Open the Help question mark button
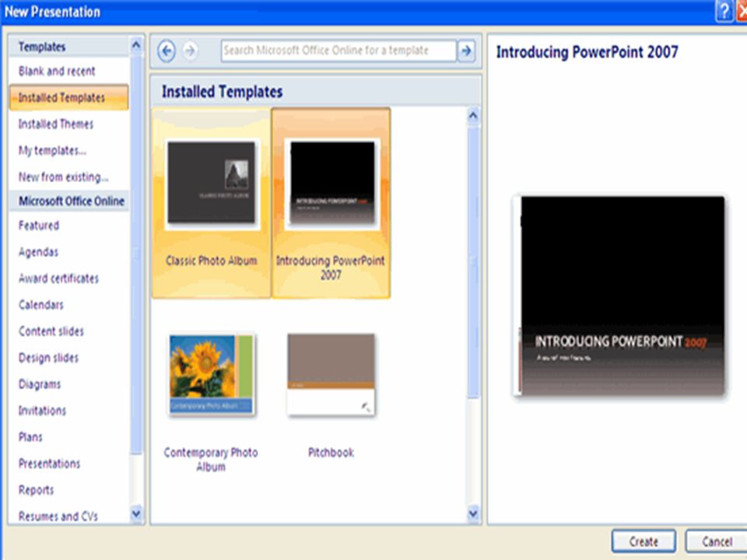 tap(724, 11)
